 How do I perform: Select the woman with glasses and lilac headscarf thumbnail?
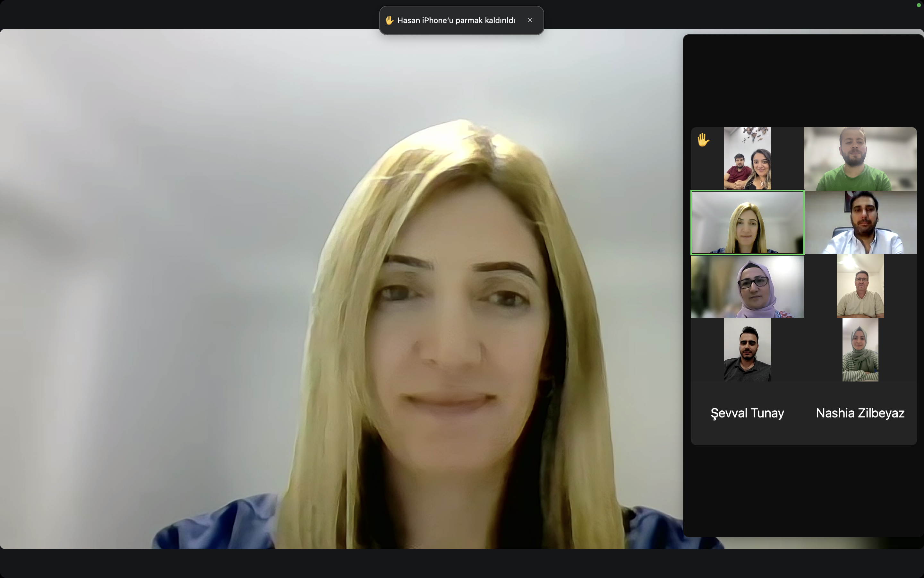point(747,286)
